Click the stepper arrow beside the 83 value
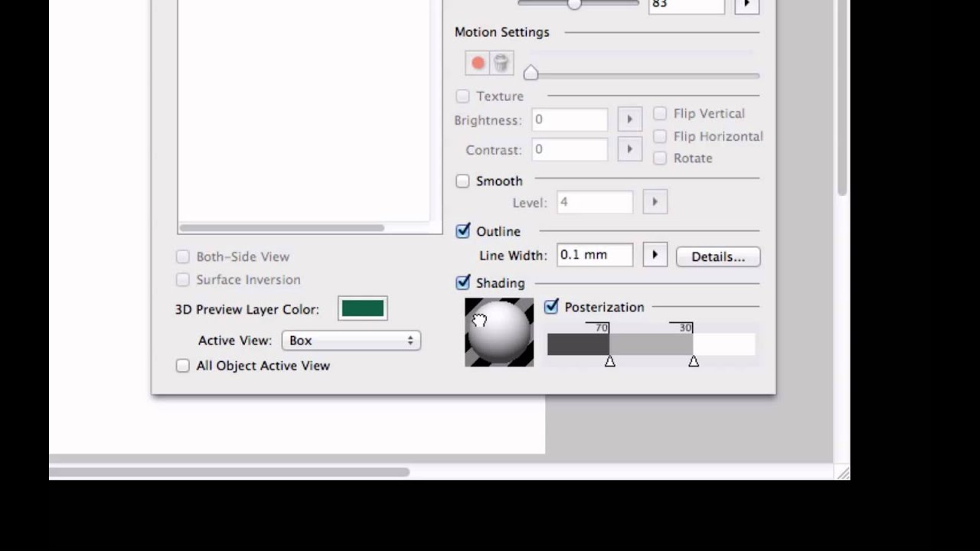This screenshot has width=980, height=551. (x=746, y=5)
